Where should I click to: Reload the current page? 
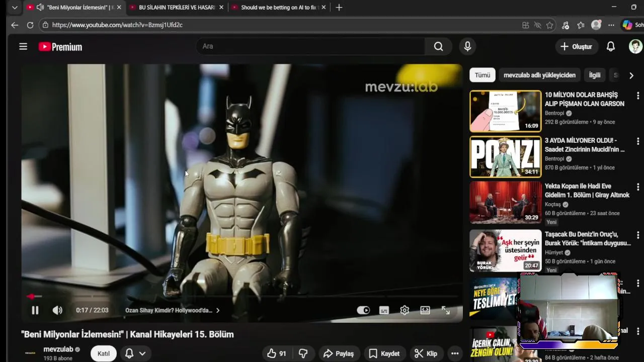coord(30,25)
